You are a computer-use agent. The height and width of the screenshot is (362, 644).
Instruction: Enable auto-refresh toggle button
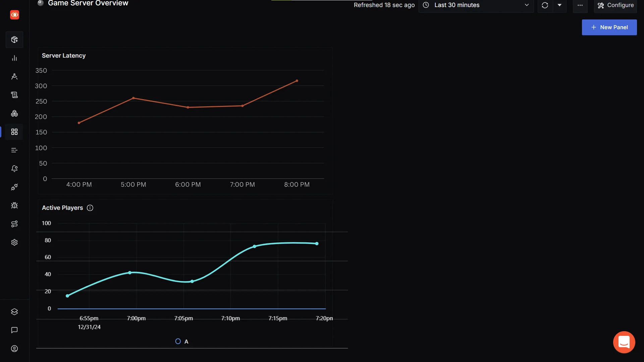pyautogui.click(x=559, y=5)
